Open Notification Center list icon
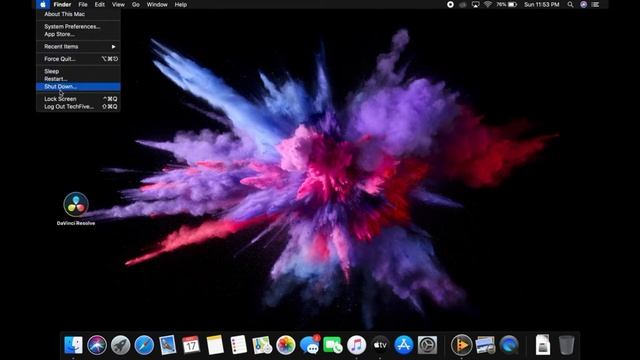 coord(596,4)
